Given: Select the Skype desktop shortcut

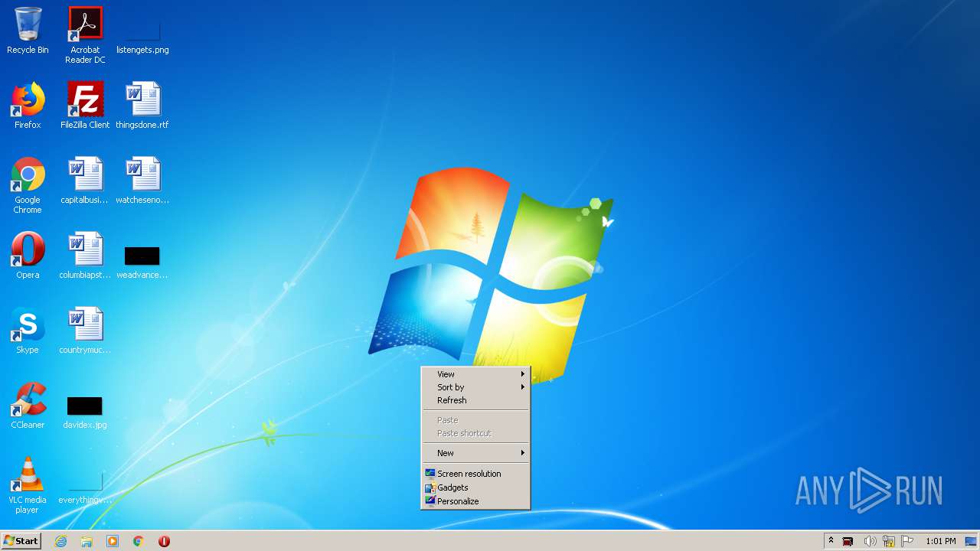Looking at the screenshot, I should pos(28,331).
